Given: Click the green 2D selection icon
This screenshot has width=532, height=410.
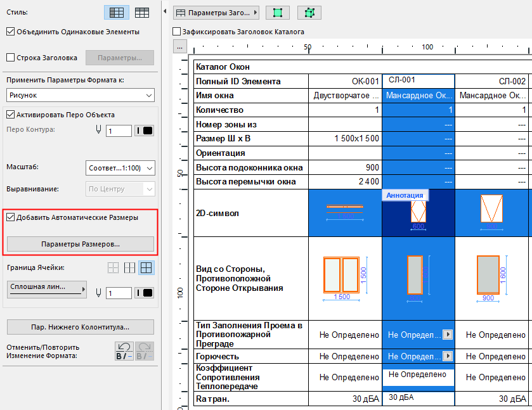Looking at the screenshot, I should click(x=277, y=12).
